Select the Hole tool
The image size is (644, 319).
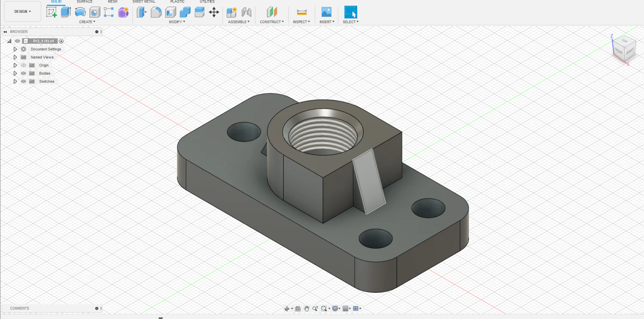(95, 12)
